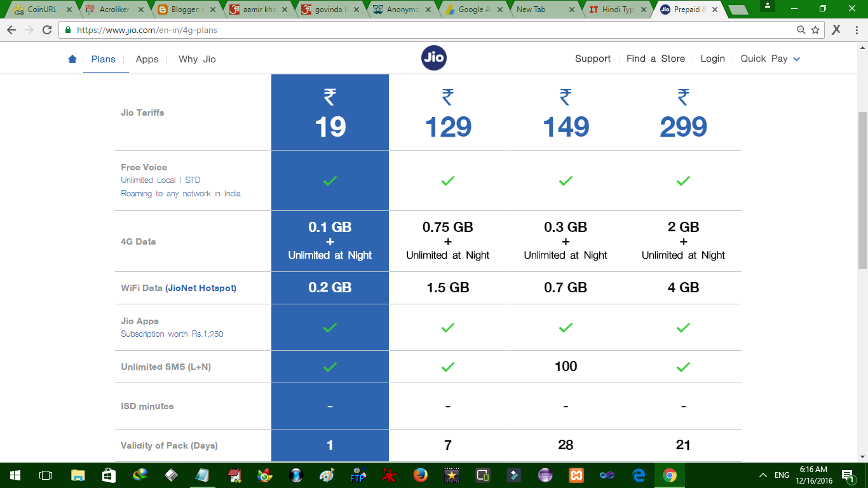
Task: Click the X extension icon
Action: 836,29
